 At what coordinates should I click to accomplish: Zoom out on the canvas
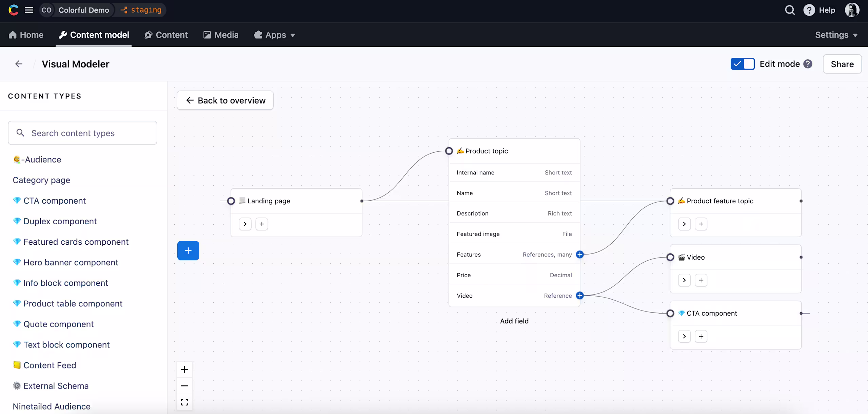tap(184, 386)
